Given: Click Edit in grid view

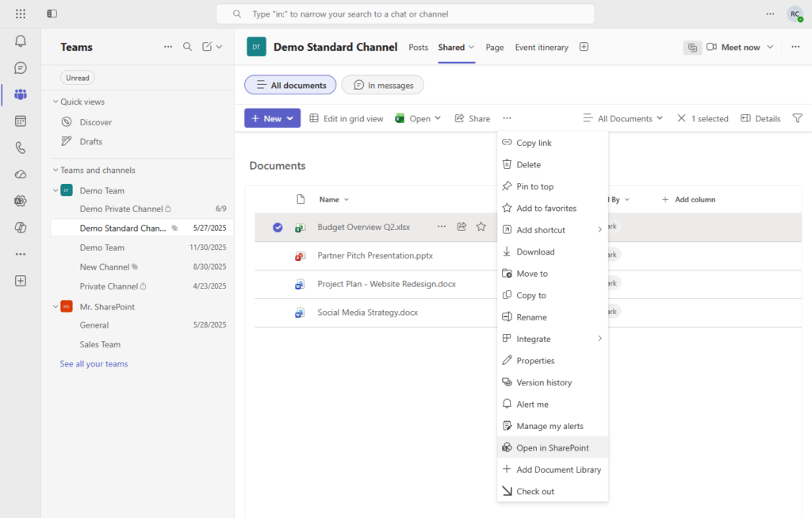Looking at the screenshot, I should click(347, 118).
